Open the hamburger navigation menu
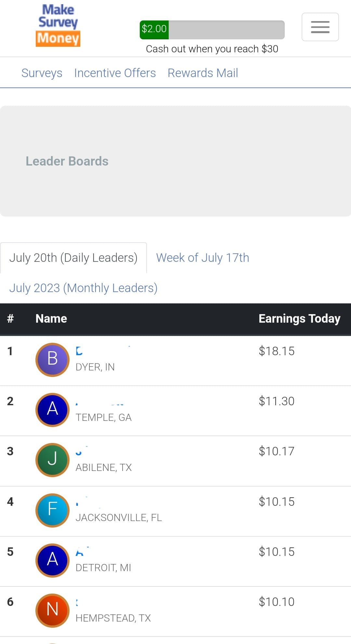The height and width of the screenshot is (644, 351). 320,27
